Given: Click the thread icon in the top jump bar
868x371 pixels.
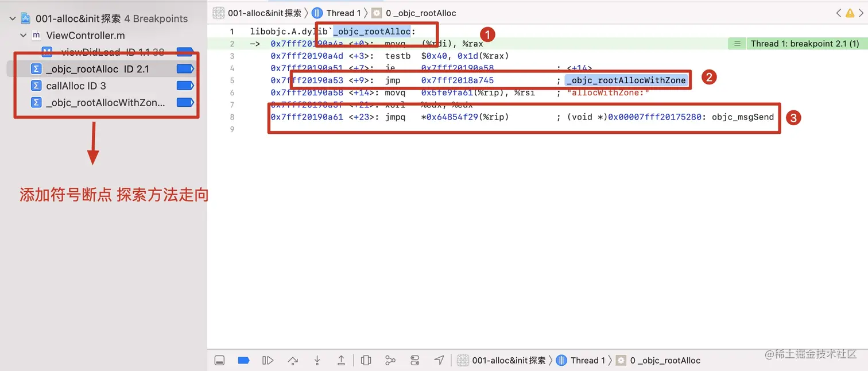Looking at the screenshot, I should (317, 13).
